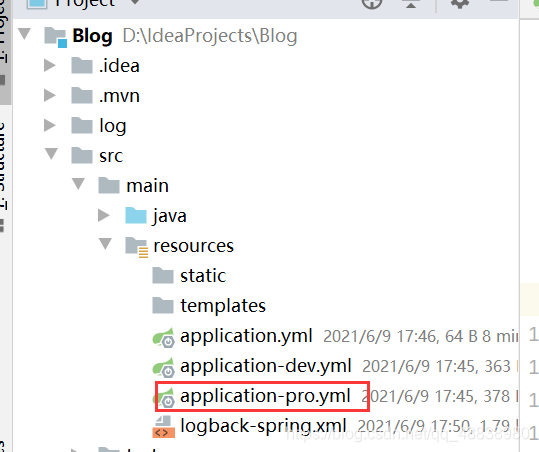This screenshot has width=539, height=452.
Task: Select the .mvn folder row
Action: [x=265, y=95]
